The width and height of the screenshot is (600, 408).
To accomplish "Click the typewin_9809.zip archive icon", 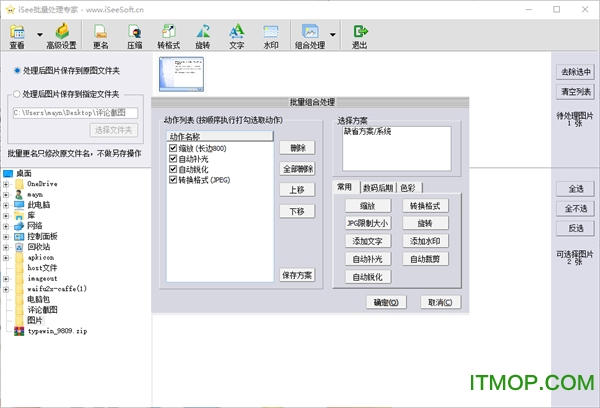I will click(x=19, y=331).
